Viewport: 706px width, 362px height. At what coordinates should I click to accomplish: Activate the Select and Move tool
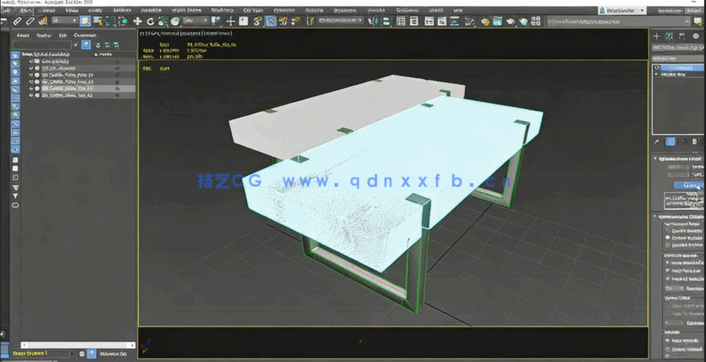(x=137, y=21)
